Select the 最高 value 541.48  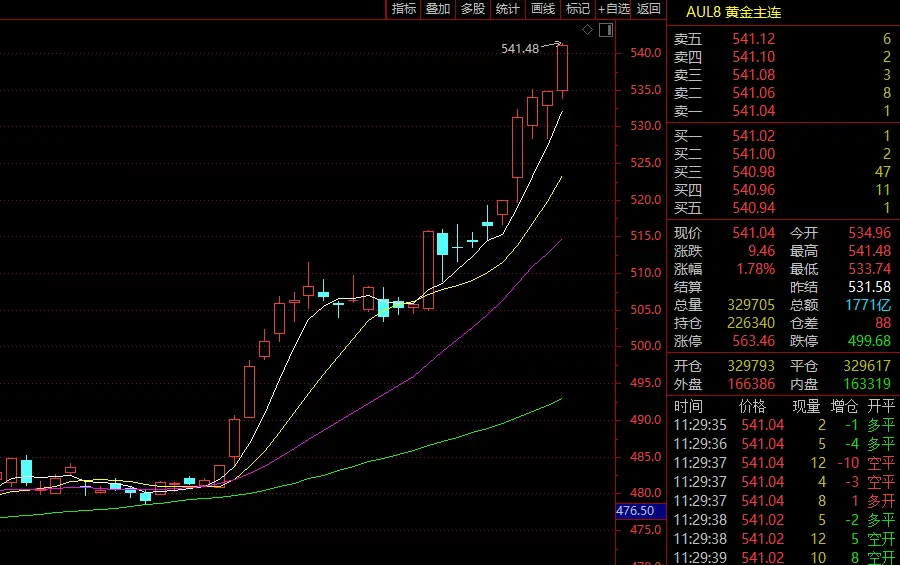pos(870,250)
